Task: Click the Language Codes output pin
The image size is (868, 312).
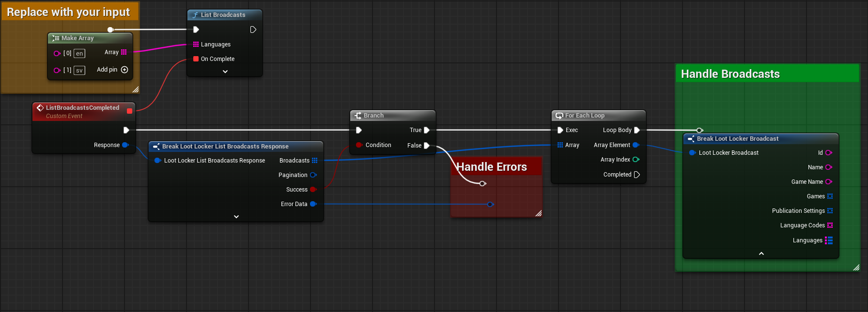Action: coord(830,225)
